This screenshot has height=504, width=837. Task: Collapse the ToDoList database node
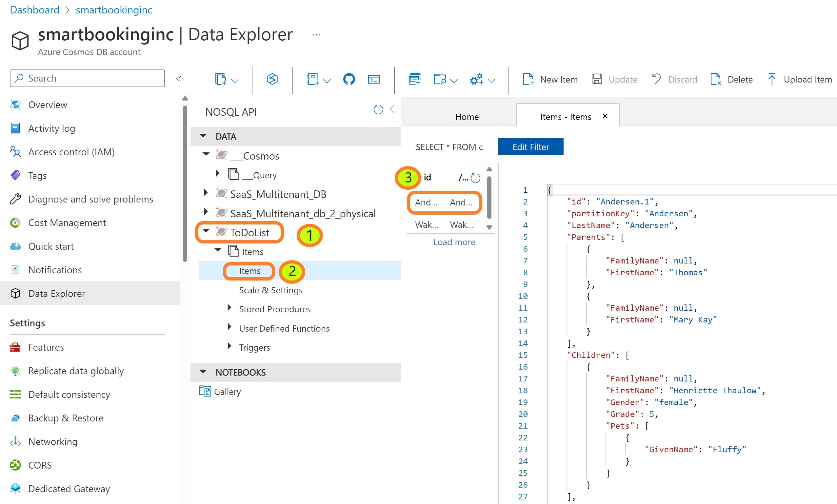tap(206, 231)
